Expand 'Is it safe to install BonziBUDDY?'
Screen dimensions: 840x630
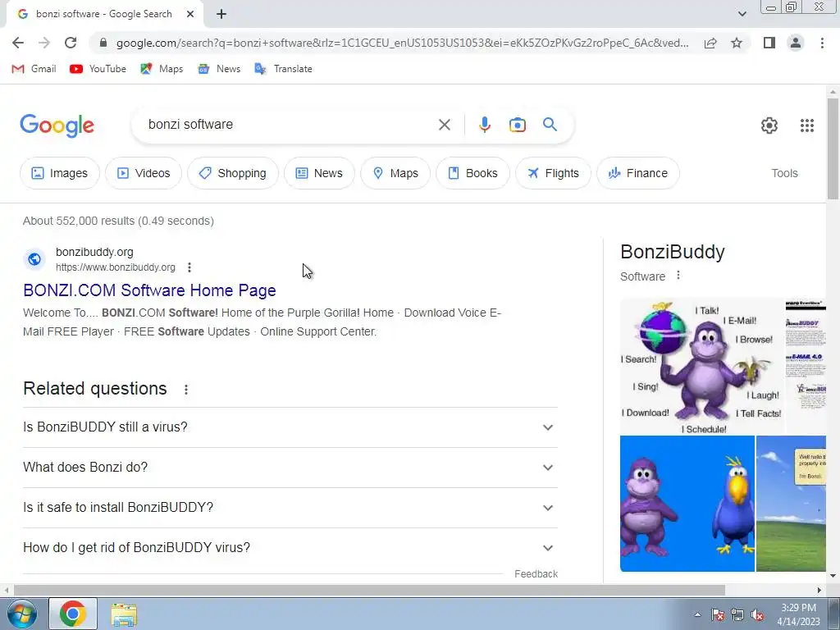click(x=290, y=508)
